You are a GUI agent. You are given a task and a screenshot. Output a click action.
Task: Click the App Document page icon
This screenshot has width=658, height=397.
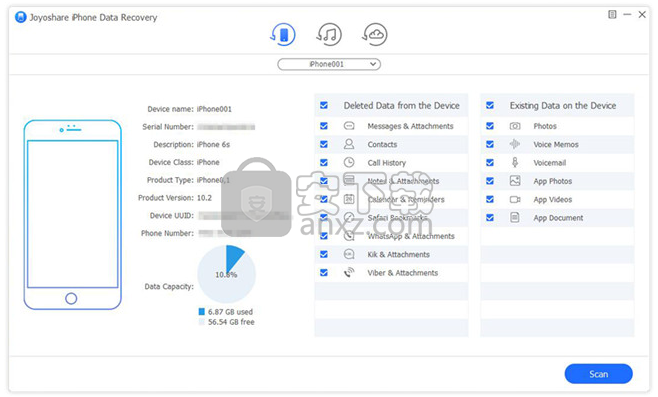click(x=515, y=217)
